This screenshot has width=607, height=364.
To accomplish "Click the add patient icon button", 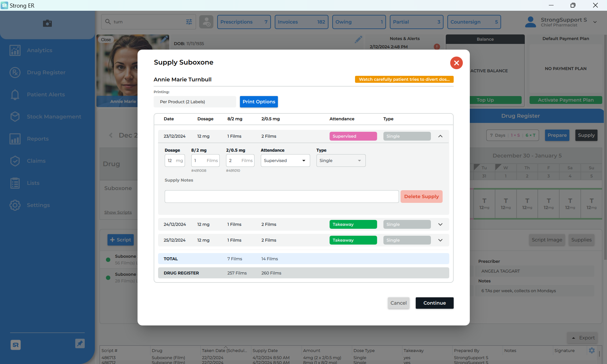I will coord(206,22).
